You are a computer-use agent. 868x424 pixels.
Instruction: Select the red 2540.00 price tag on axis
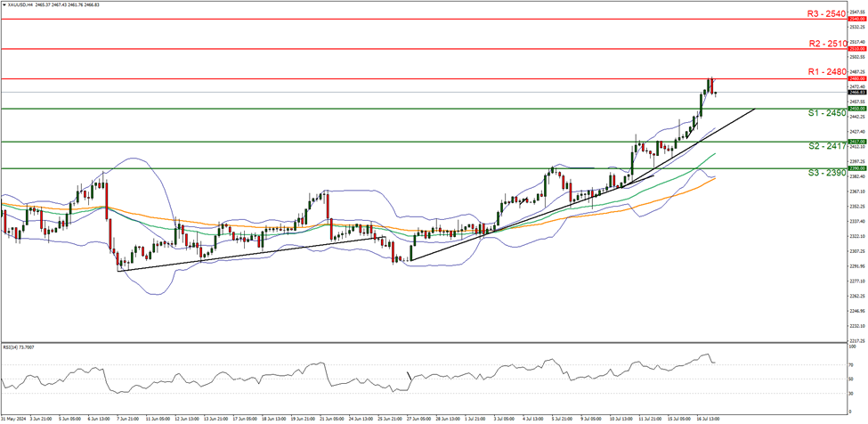[x=857, y=19]
